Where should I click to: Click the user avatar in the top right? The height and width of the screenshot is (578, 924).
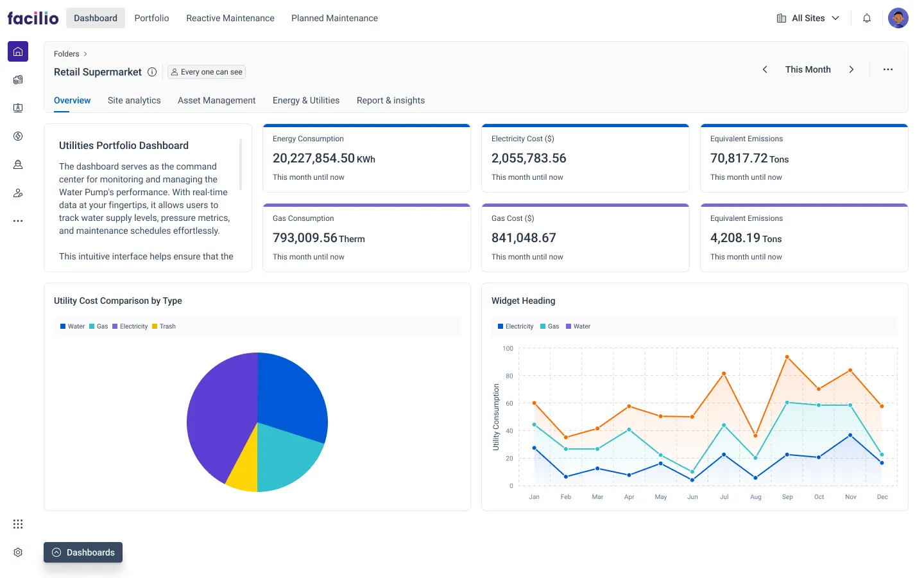(898, 18)
